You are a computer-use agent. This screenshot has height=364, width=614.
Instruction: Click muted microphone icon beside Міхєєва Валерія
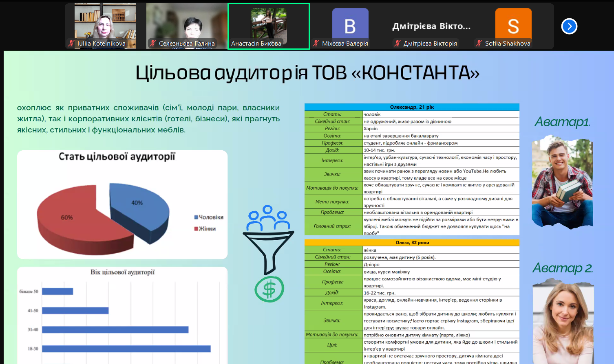click(x=316, y=43)
